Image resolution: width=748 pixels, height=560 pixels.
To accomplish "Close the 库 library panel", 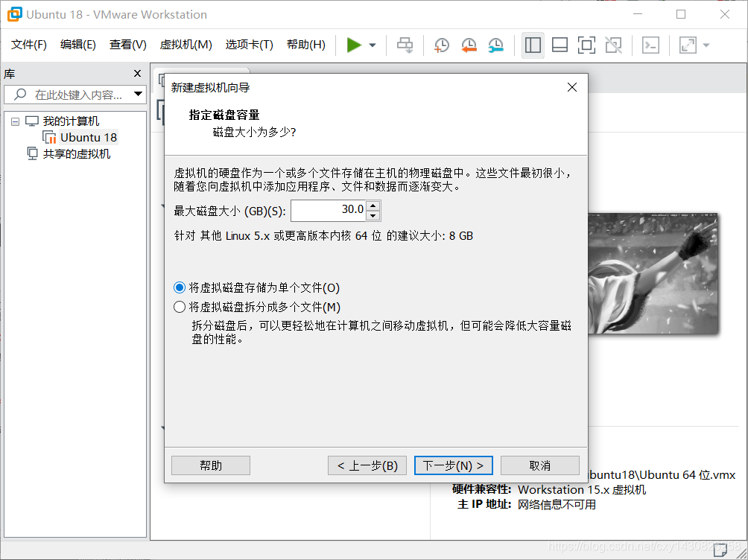I will pyautogui.click(x=137, y=74).
